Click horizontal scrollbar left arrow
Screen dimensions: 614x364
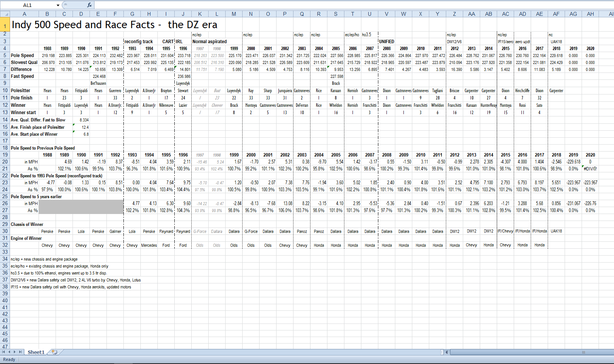click(447, 352)
